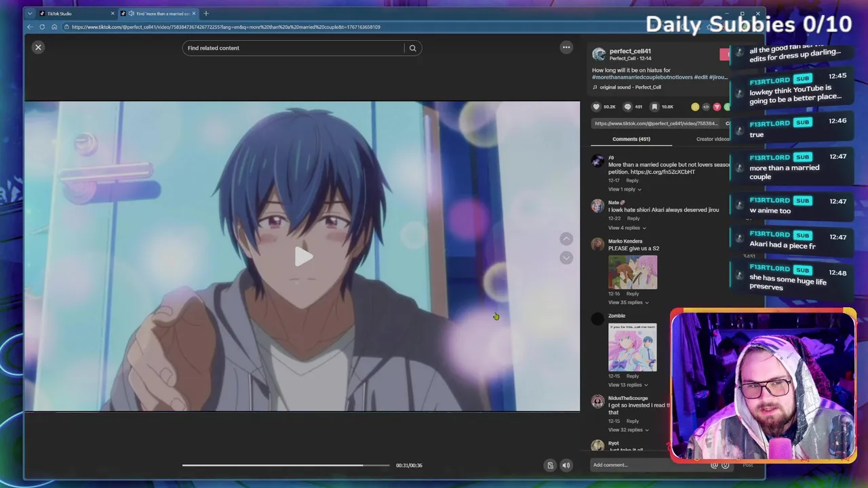This screenshot has height=488, width=868.
Task: Click the video URL link box
Action: click(x=656, y=123)
